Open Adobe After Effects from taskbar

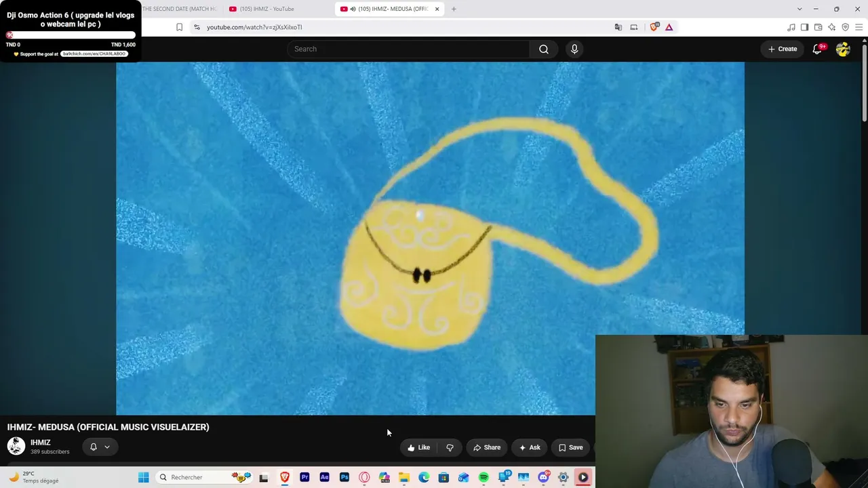pyautogui.click(x=324, y=477)
